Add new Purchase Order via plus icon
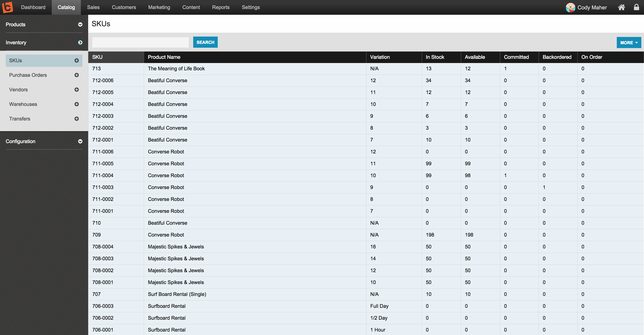Screen dimensions: 644x335 click(76, 75)
